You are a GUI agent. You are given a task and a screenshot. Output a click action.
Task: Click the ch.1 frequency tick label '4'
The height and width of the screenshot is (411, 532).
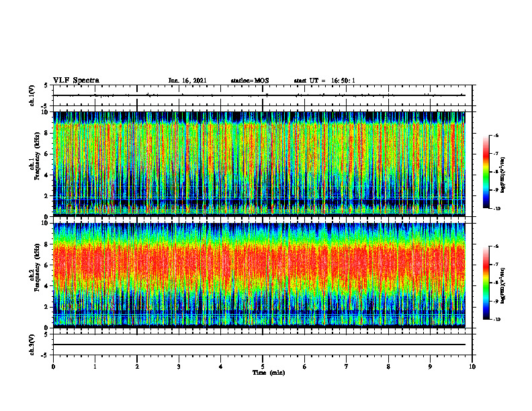coord(46,175)
